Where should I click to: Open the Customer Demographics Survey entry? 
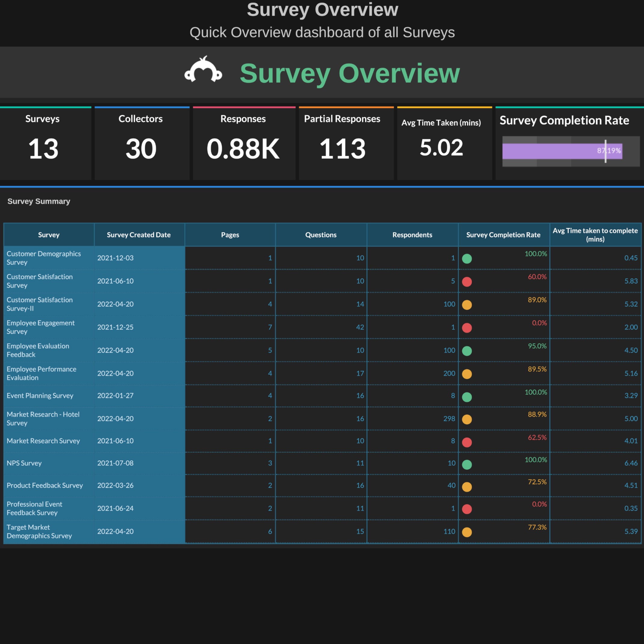point(43,258)
